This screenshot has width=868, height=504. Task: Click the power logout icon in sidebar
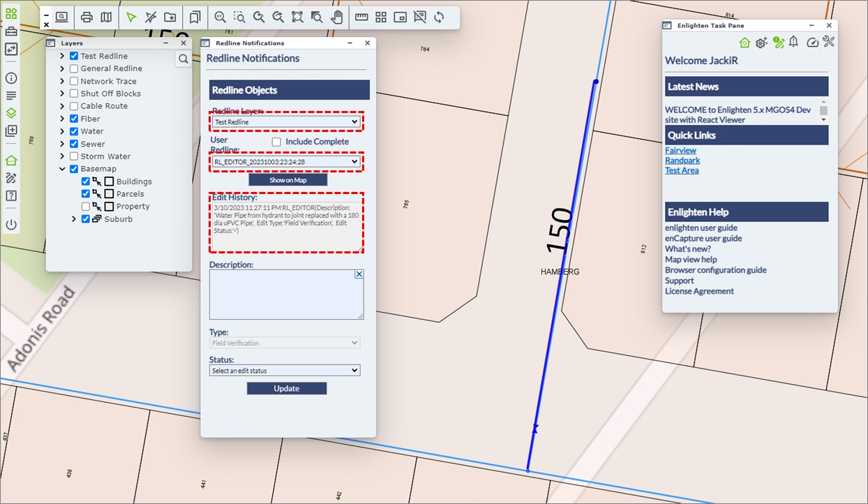(11, 225)
